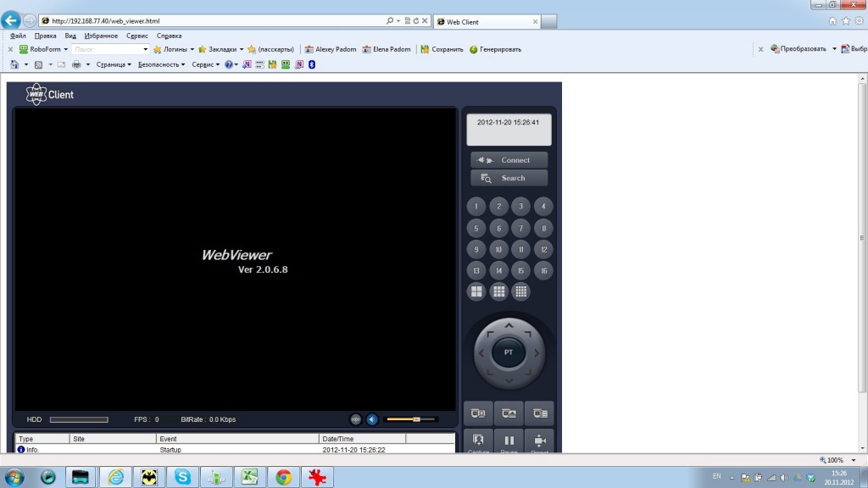Select camera channel 16 button
Screen dimensions: 868x488
pos(543,270)
